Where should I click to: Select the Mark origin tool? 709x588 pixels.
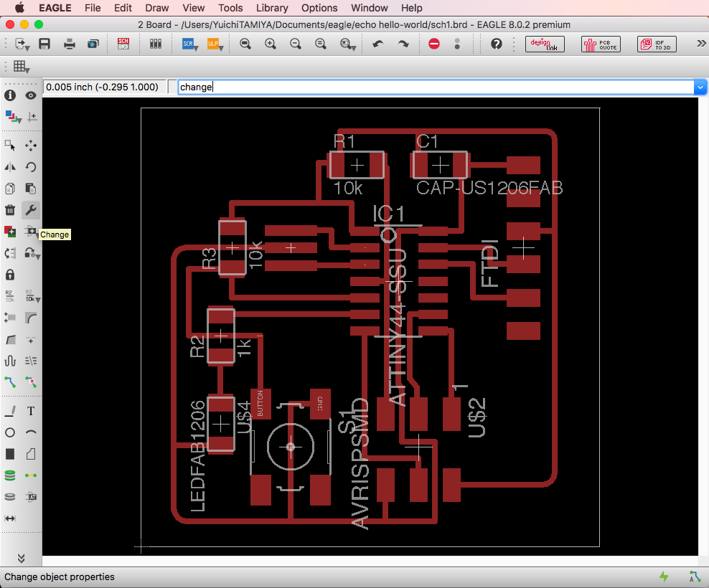32,118
